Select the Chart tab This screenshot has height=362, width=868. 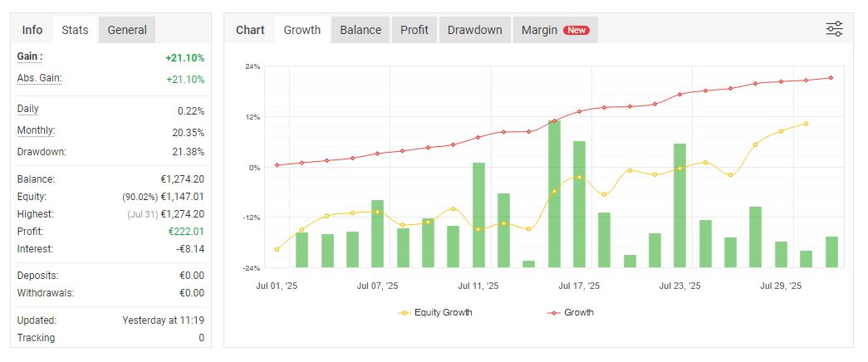tap(250, 30)
